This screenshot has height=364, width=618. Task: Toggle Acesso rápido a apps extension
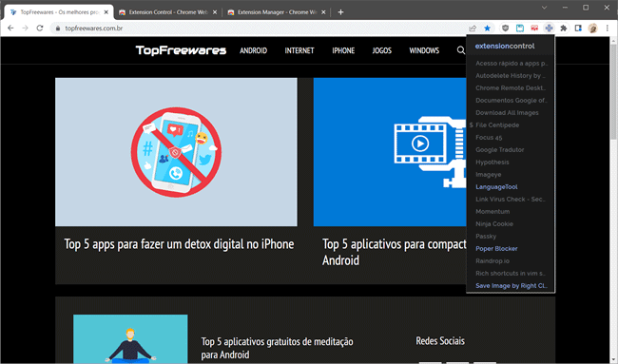[x=511, y=63]
